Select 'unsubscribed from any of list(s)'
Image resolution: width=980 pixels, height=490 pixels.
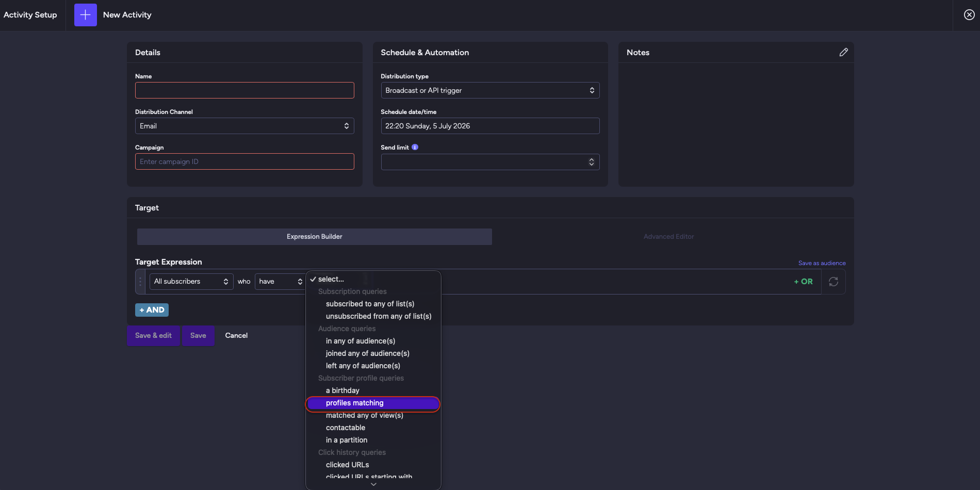coord(373,316)
